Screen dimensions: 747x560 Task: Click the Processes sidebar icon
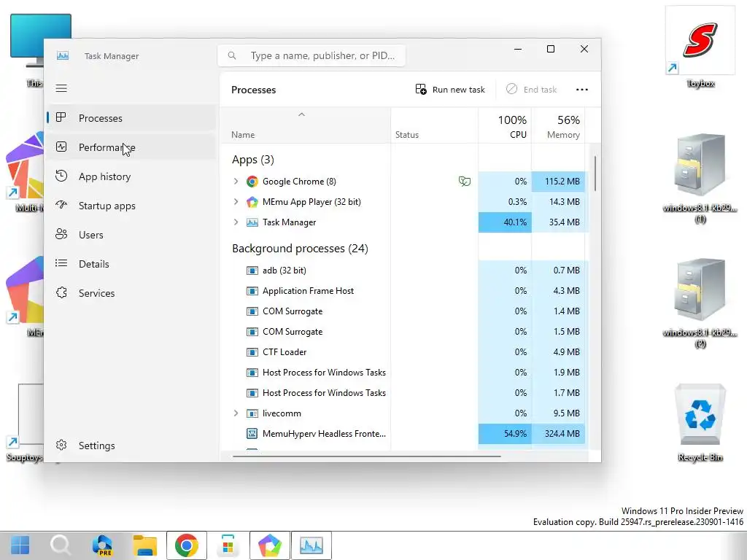tap(61, 117)
